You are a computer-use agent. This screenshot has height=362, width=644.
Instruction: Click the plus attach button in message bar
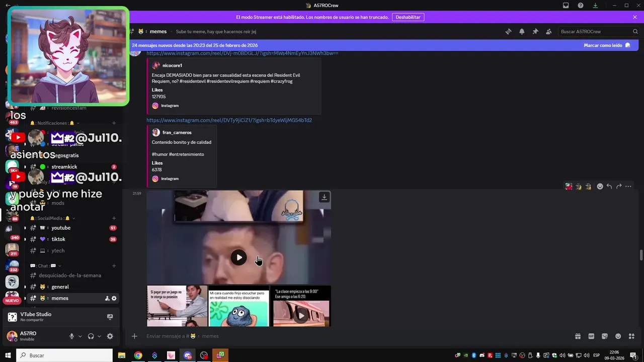click(x=134, y=336)
